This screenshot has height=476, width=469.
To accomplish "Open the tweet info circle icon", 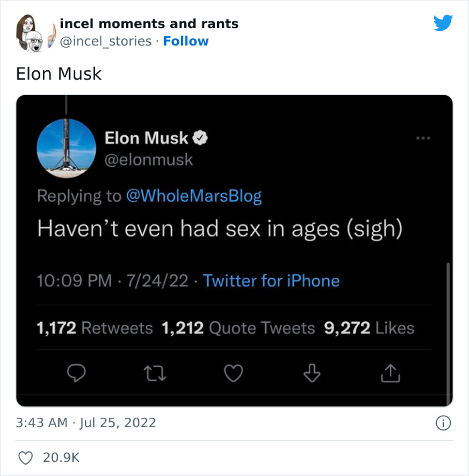I will [x=443, y=422].
